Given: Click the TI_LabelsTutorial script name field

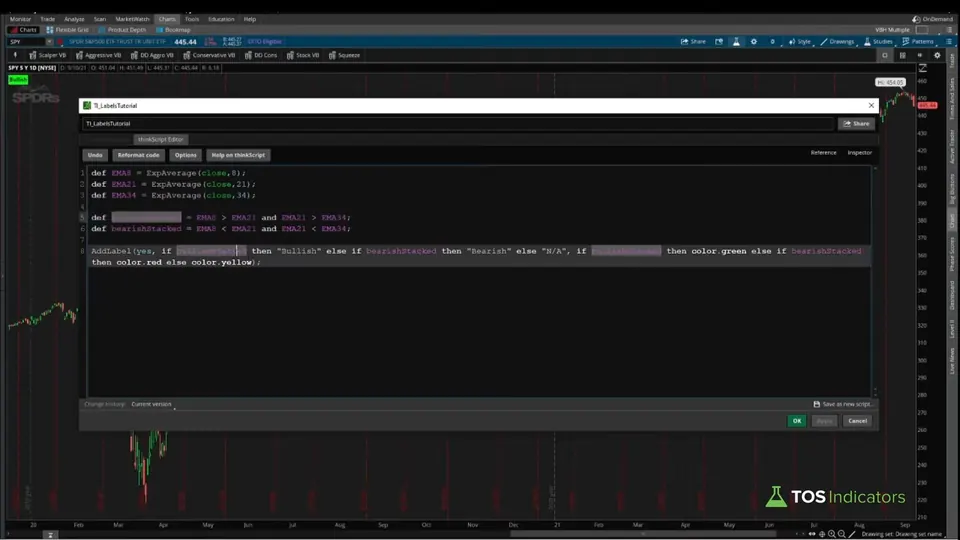Looking at the screenshot, I should tap(458, 124).
